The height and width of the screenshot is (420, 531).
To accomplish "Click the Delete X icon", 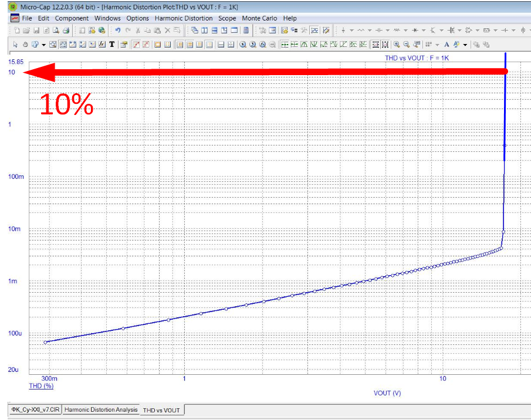I will 167,31.
